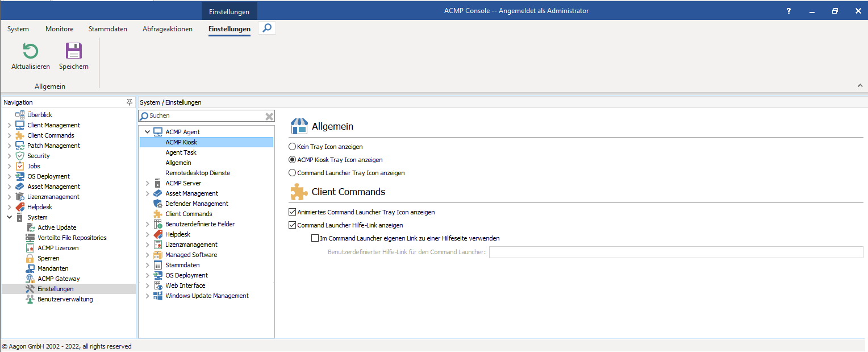Select ACMP Kiosk tree entry
Image resolution: width=868 pixels, height=352 pixels.
206,142
